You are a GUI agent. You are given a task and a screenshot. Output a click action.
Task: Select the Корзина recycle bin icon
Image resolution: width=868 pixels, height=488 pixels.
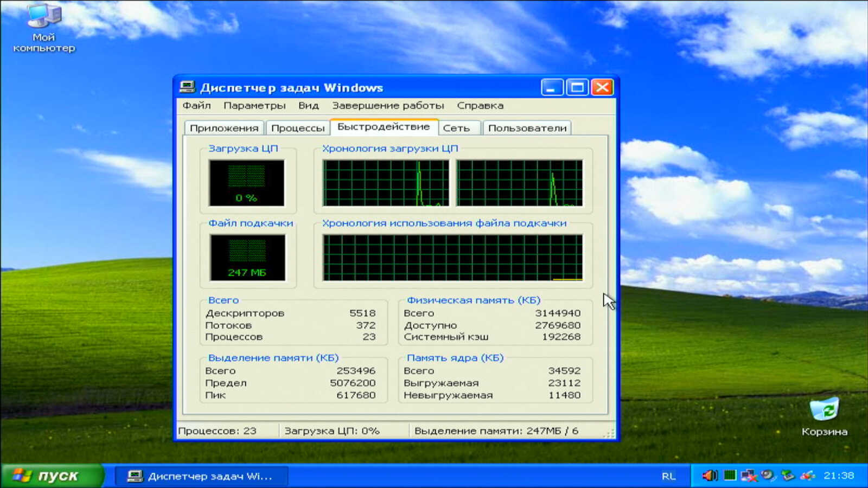[824, 416]
